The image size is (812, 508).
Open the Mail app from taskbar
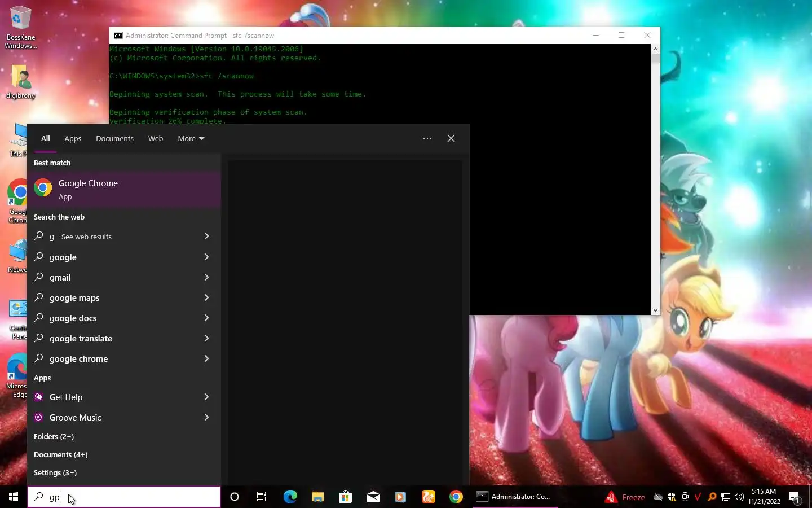(x=373, y=497)
